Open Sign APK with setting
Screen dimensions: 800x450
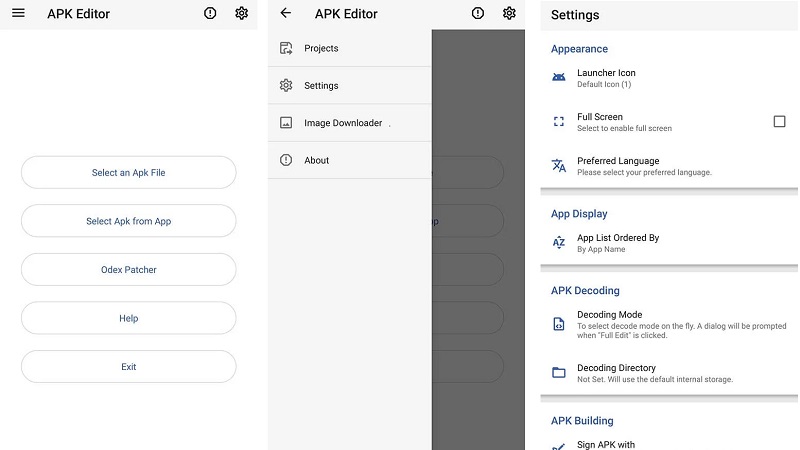click(669, 444)
